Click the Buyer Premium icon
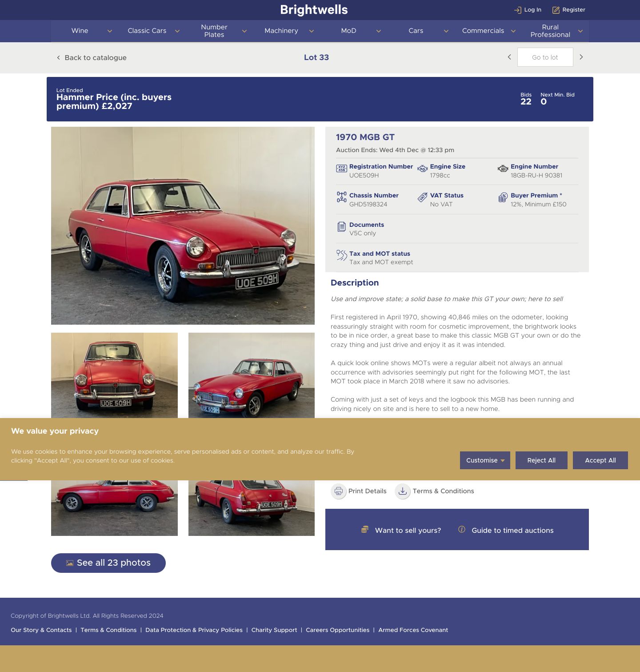640x672 pixels. click(x=503, y=197)
